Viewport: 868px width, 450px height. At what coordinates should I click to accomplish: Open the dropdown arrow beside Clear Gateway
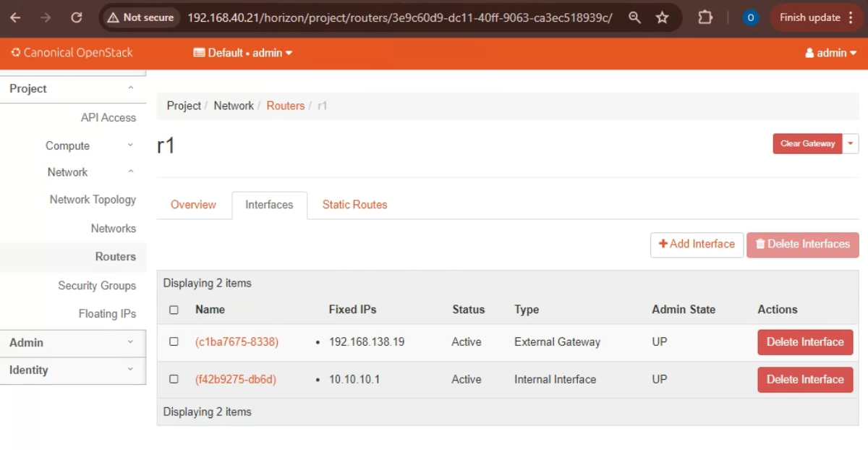851,143
